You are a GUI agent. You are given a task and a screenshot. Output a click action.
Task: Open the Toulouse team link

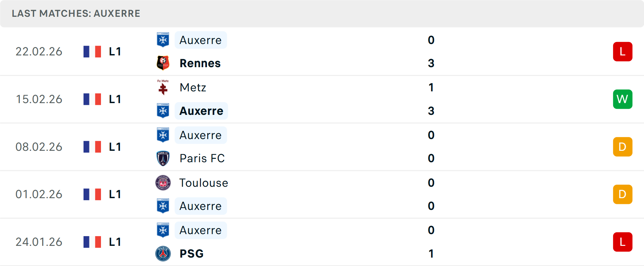204,183
